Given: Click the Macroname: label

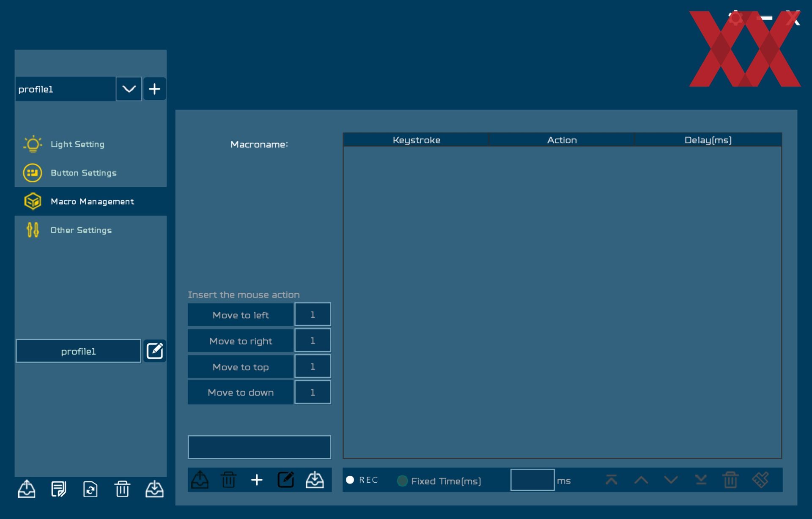Looking at the screenshot, I should click(259, 144).
